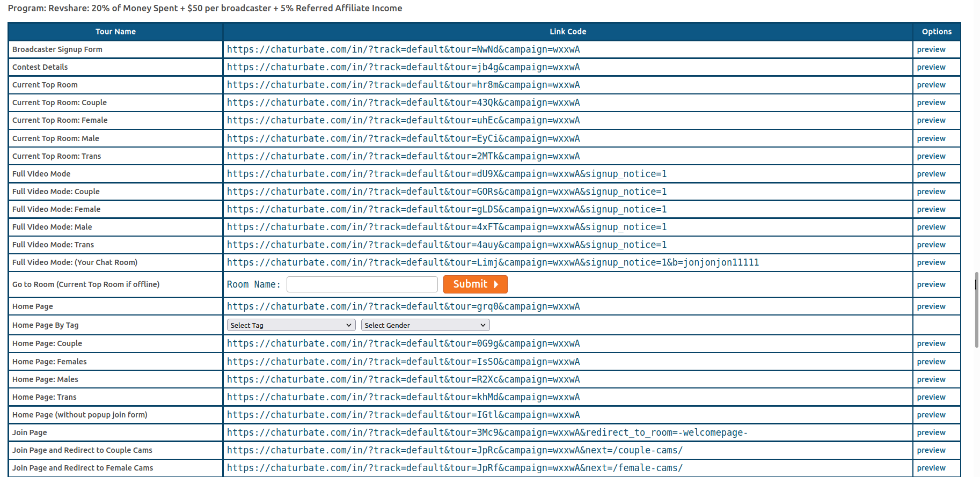Viewport: 980px width, 477px height.
Task: Preview the Current Top Room: Female tour
Action: pos(931,120)
